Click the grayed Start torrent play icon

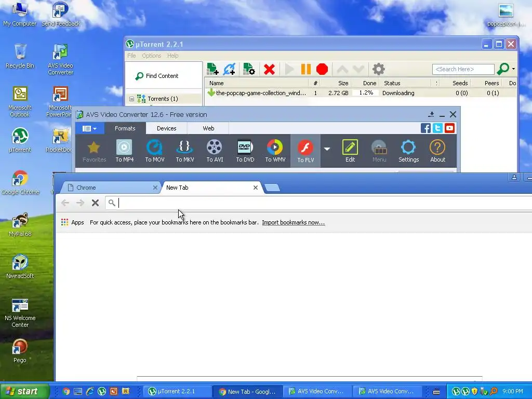click(x=289, y=69)
